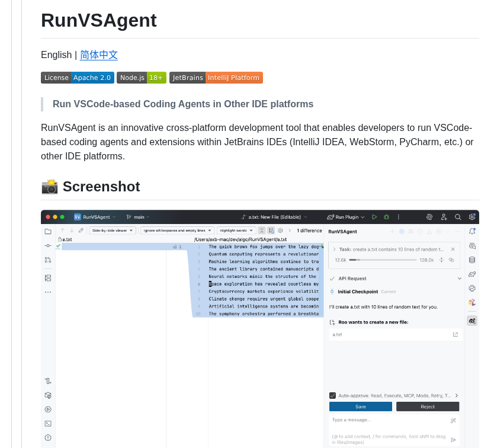Open the Gradle elephant tool window icon

[x=472, y=274]
